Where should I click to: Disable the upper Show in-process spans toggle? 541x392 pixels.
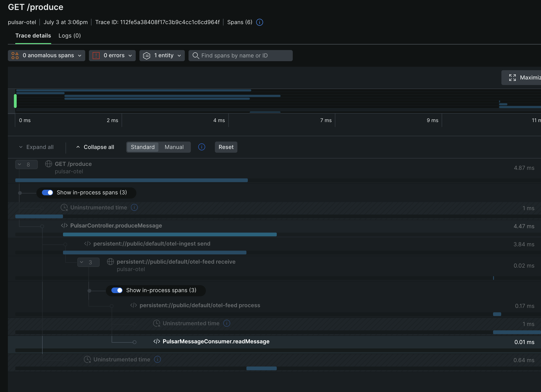coord(47,193)
